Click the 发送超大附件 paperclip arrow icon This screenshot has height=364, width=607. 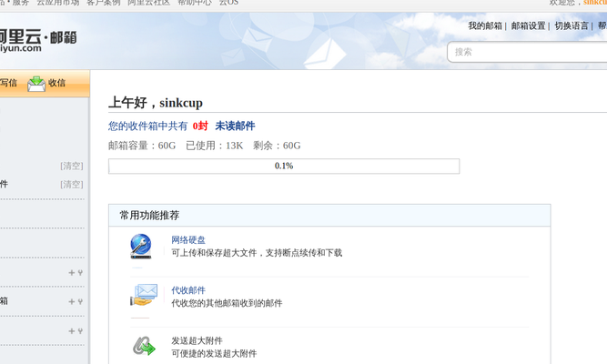(144, 346)
